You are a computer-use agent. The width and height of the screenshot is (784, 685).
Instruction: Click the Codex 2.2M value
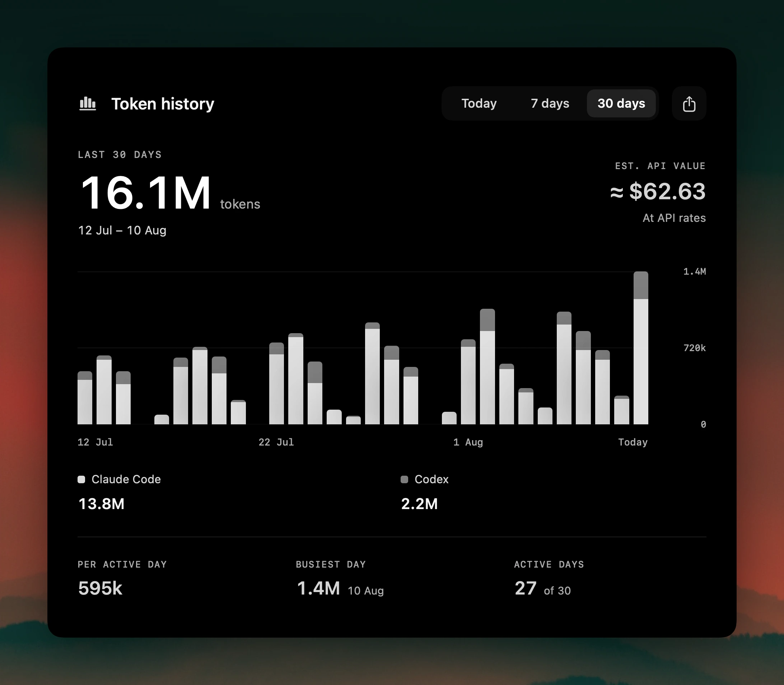(x=419, y=504)
